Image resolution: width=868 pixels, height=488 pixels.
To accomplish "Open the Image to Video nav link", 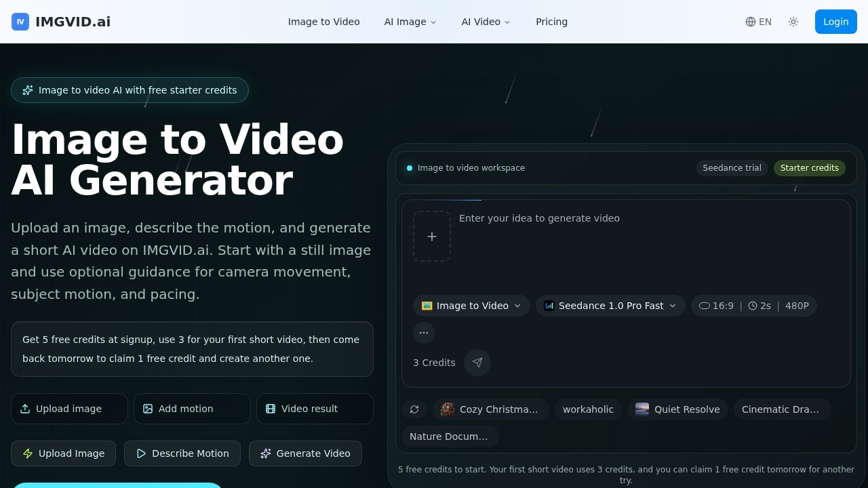I will 324,22.
